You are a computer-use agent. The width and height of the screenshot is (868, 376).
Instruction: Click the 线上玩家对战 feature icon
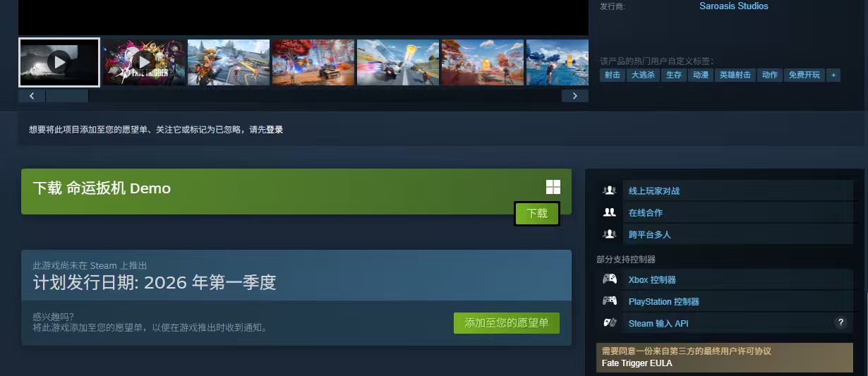609,190
